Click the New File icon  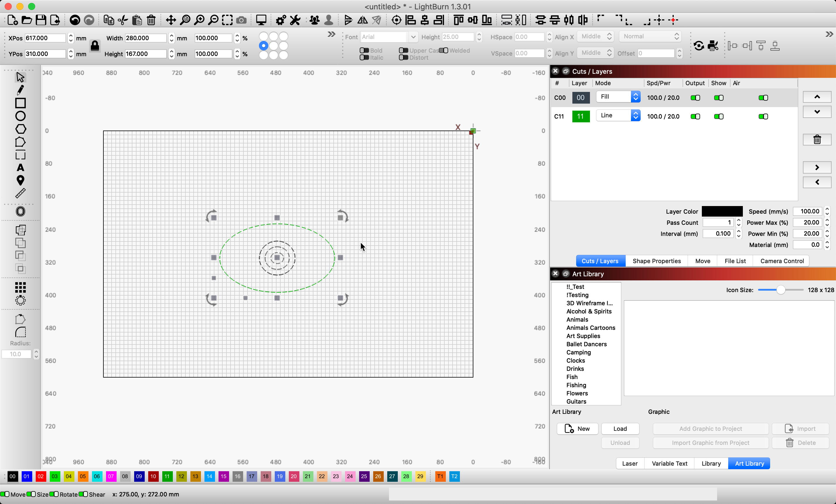coord(13,20)
